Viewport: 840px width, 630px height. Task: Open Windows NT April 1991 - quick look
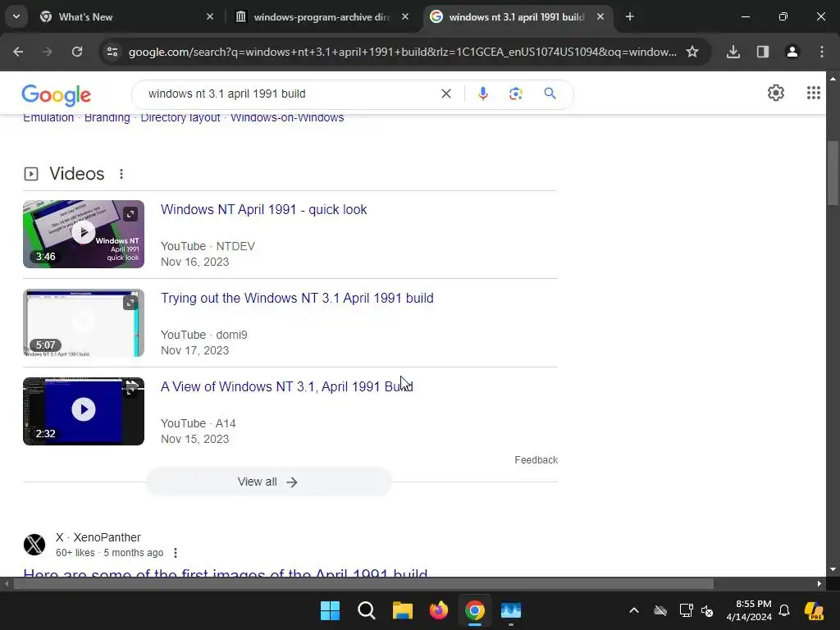pos(263,209)
